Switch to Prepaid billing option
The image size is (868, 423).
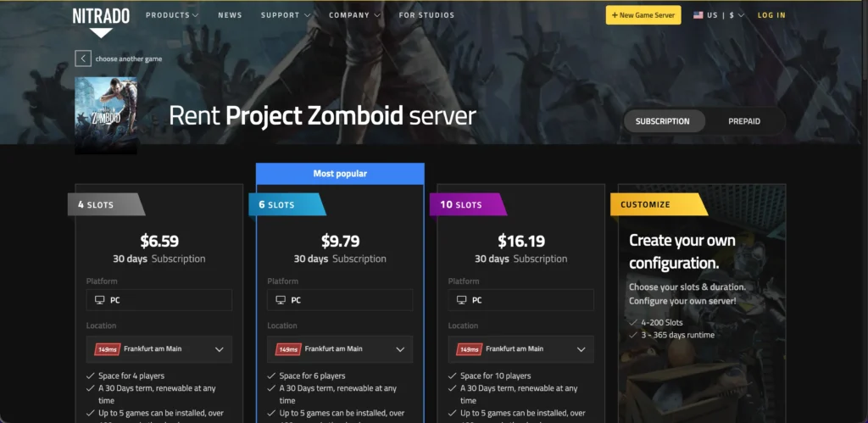pyautogui.click(x=744, y=121)
